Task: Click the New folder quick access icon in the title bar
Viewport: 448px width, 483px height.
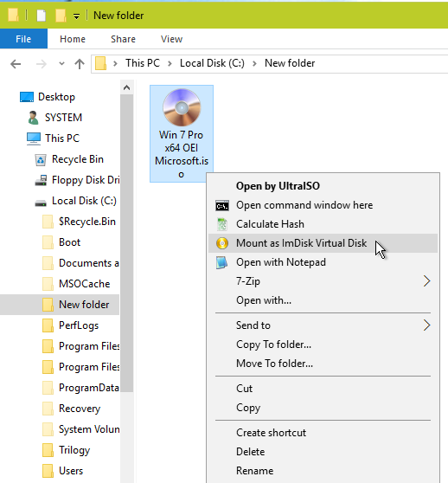Action: click(61, 15)
